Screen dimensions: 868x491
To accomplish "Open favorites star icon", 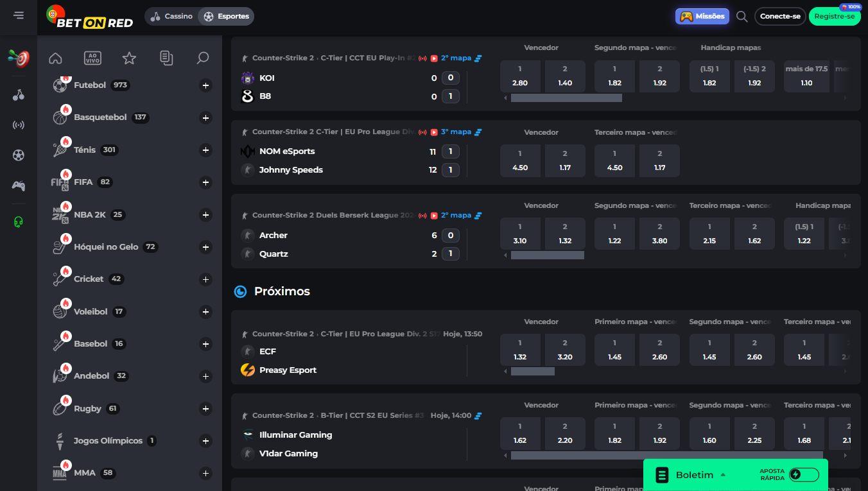I will [x=129, y=58].
